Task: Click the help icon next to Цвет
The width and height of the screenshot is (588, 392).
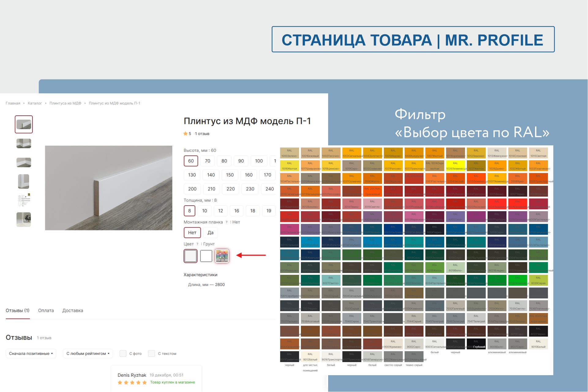Action: pyautogui.click(x=197, y=244)
